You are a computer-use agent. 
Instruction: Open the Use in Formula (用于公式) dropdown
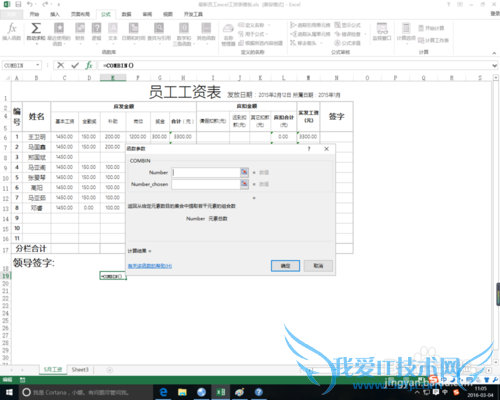click(267, 34)
